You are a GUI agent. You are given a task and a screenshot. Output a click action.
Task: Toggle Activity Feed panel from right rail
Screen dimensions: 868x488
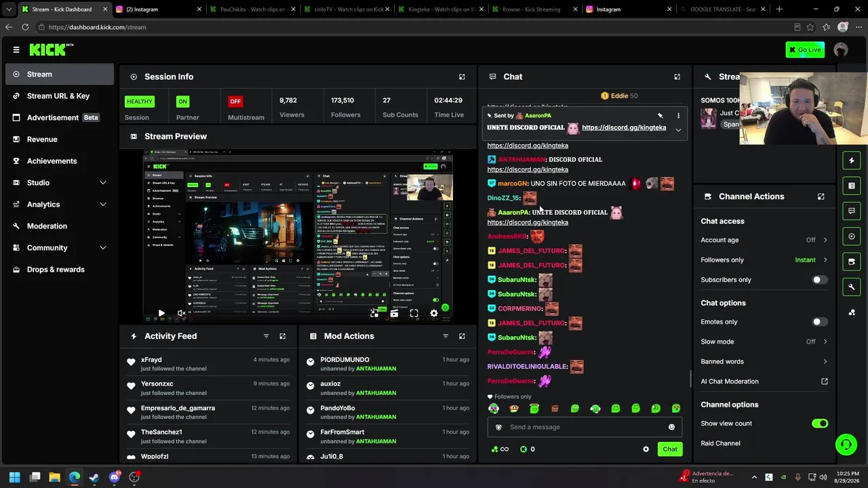point(852,161)
